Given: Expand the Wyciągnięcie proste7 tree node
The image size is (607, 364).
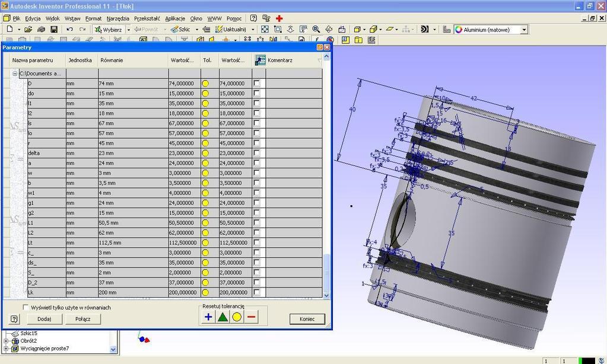Looking at the screenshot, I should click(6, 349).
